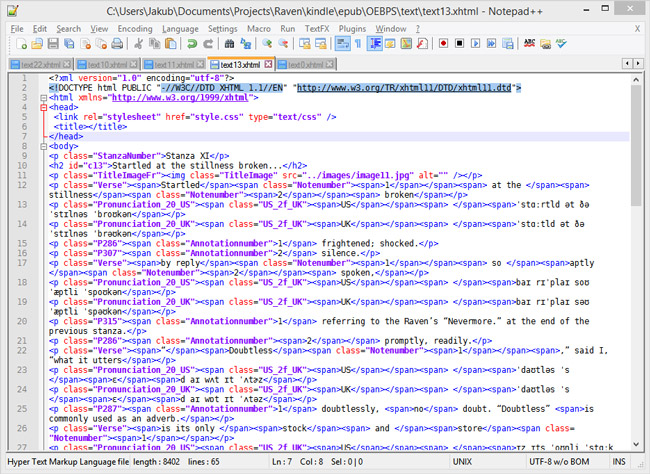Click the UTF-8 w/o BOM status field

559,462
